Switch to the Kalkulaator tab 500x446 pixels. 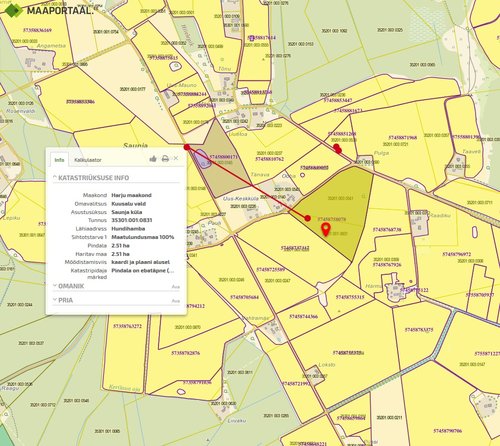(x=88, y=160)
